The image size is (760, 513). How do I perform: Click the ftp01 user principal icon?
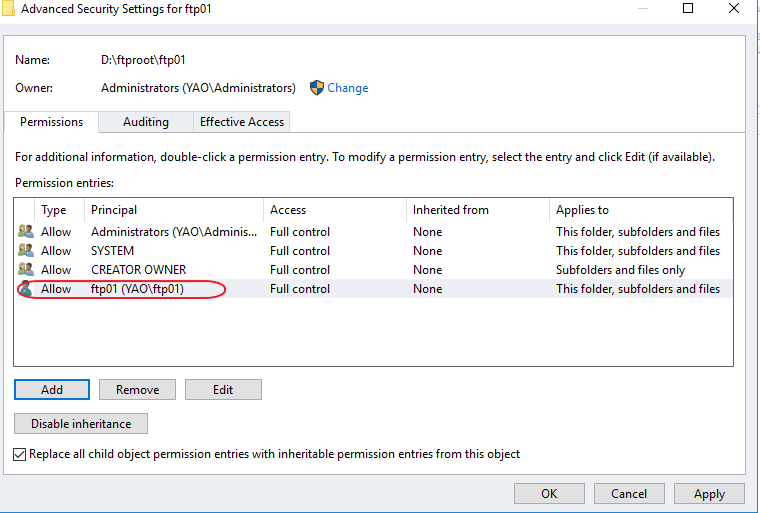[x=25, y=289]
